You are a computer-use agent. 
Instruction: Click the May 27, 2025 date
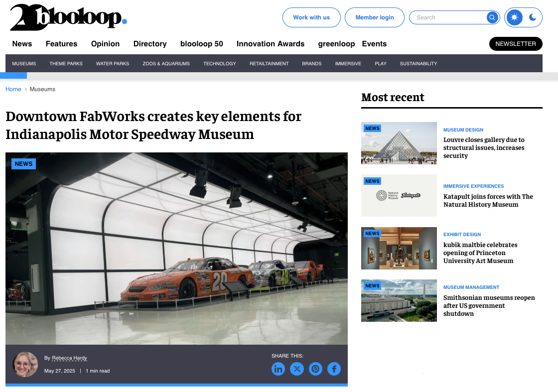(x=60, y=371)
